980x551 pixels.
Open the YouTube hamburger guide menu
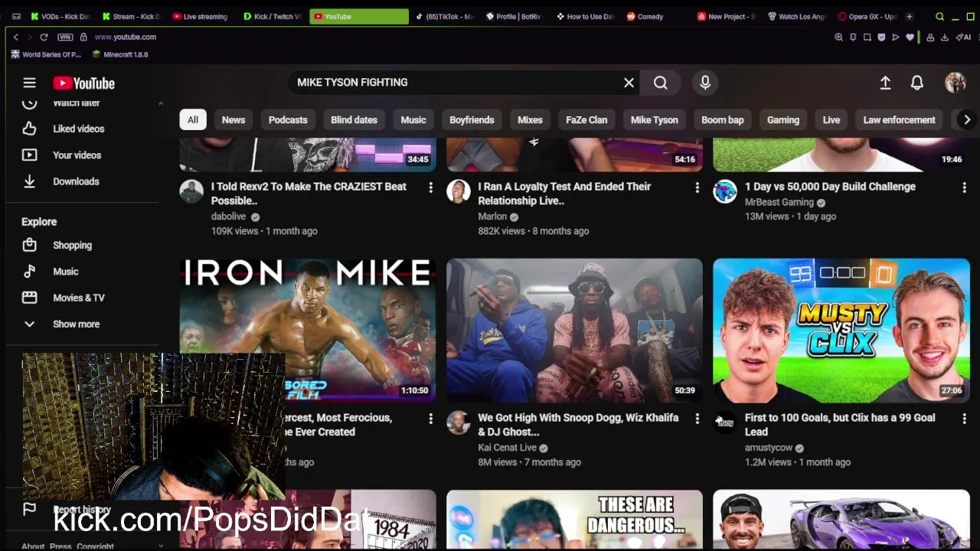click(x=29, y=83)
